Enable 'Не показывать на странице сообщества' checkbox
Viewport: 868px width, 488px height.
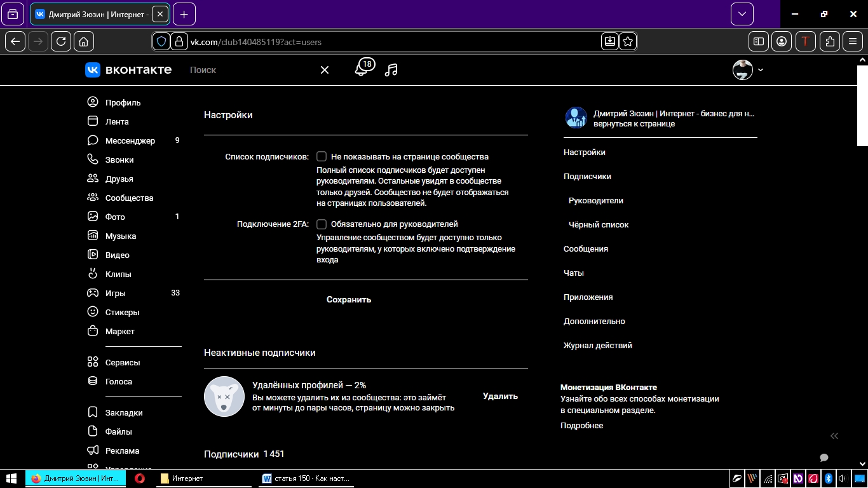click(322, 156)
